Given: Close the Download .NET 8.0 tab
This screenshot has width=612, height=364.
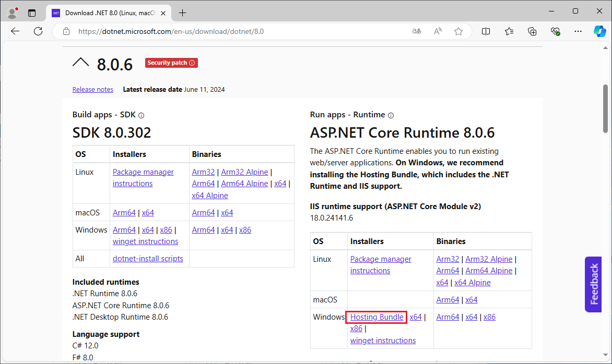Looking at the screenshot, I should click(163, 13).
